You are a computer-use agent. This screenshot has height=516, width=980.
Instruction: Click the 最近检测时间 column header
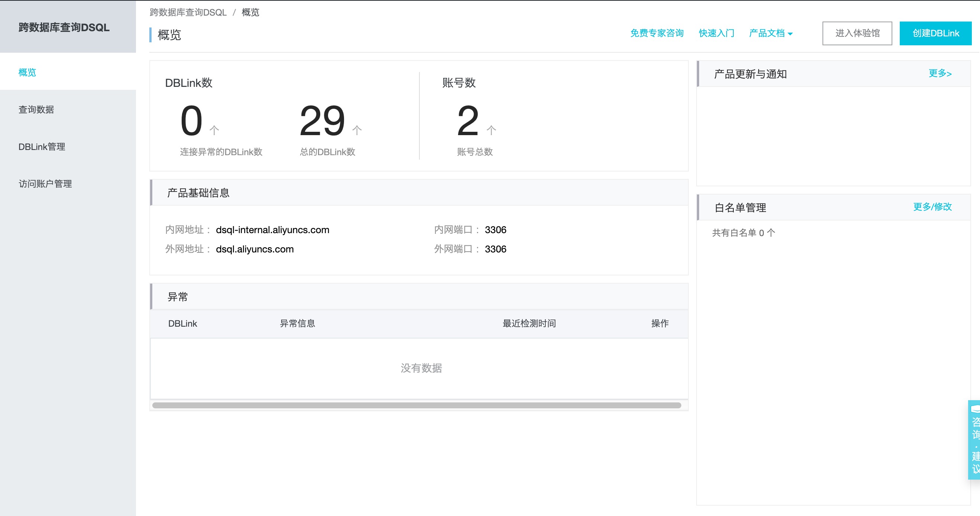click(529, 323)
